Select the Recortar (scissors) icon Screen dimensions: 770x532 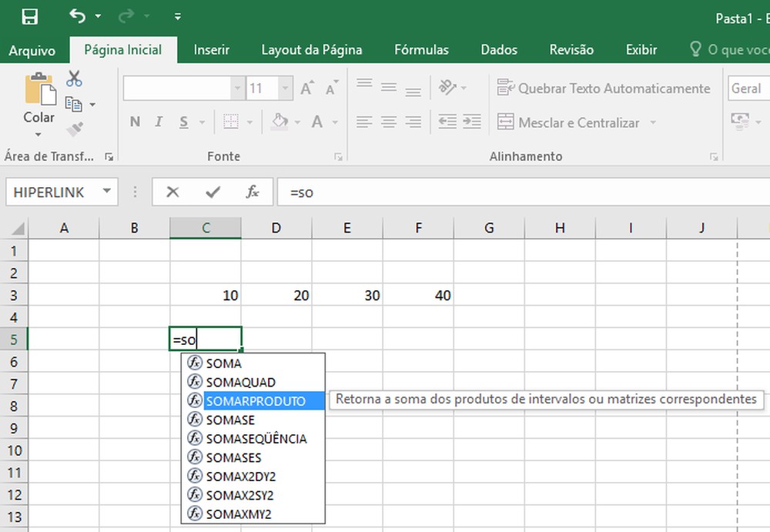[74, 77]
